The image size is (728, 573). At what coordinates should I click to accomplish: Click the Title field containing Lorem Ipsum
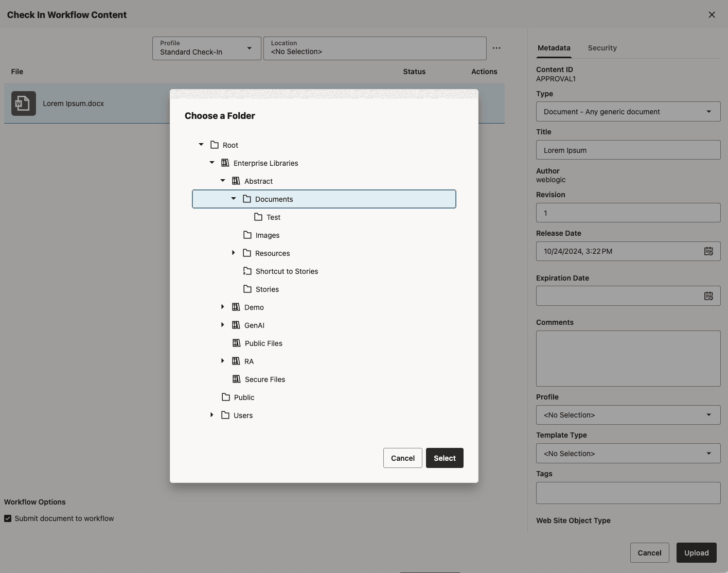pos(628,150)
